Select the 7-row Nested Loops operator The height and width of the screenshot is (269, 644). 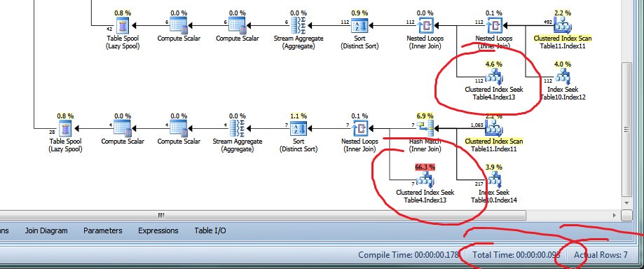[359, 129]
